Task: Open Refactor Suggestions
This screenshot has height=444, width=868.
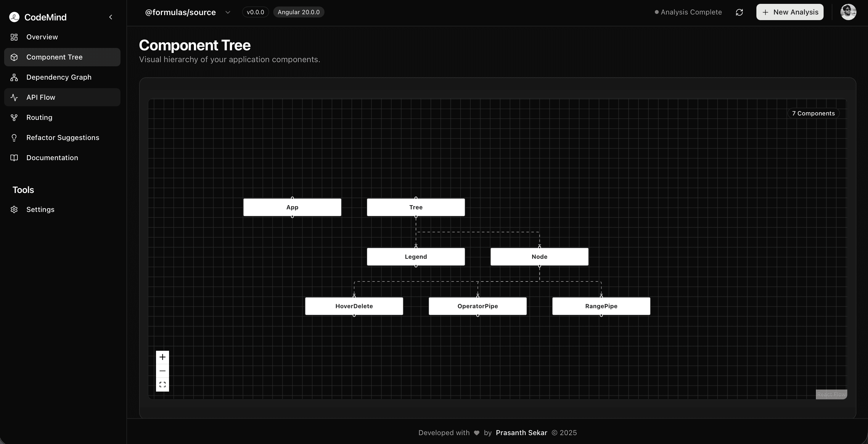Action: click(x=63, y=138)
